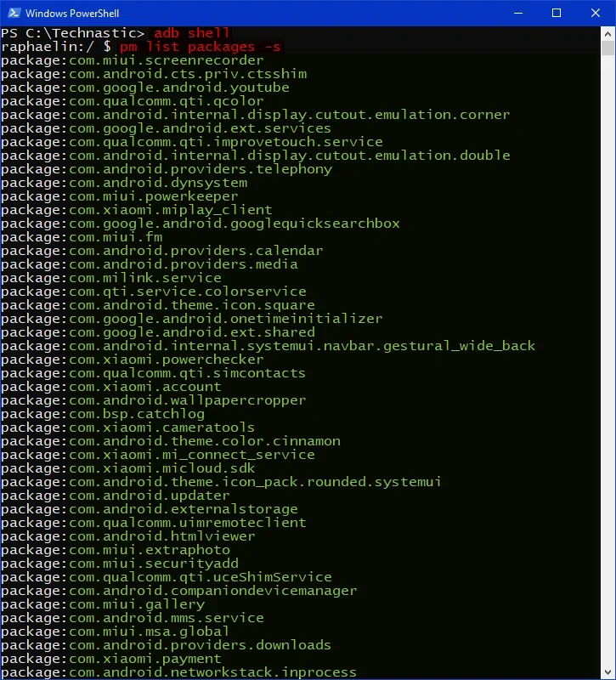The width and height of the screenshot is (616, 680).
Task: Click com.android.updater package line
Action: click(x=116, y=496)
